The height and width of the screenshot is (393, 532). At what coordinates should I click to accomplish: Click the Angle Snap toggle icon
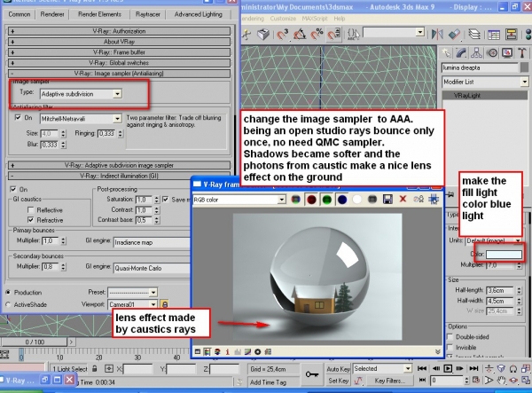click(x=300, y=34)
